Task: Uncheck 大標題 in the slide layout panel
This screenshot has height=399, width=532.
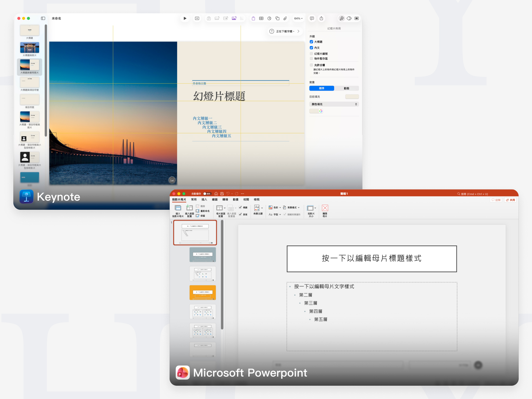Action: [311, 42]
